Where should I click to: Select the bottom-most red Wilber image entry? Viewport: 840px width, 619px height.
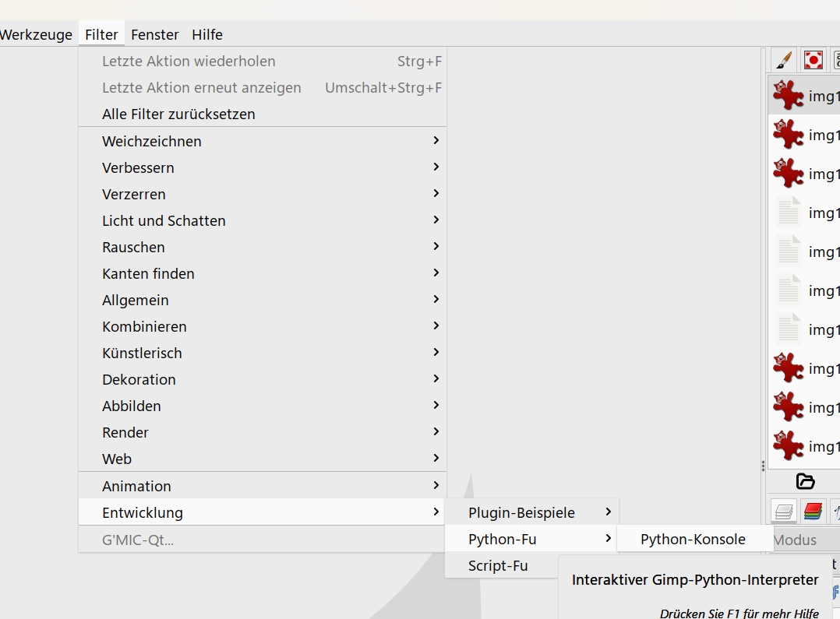tap(804, 446)
